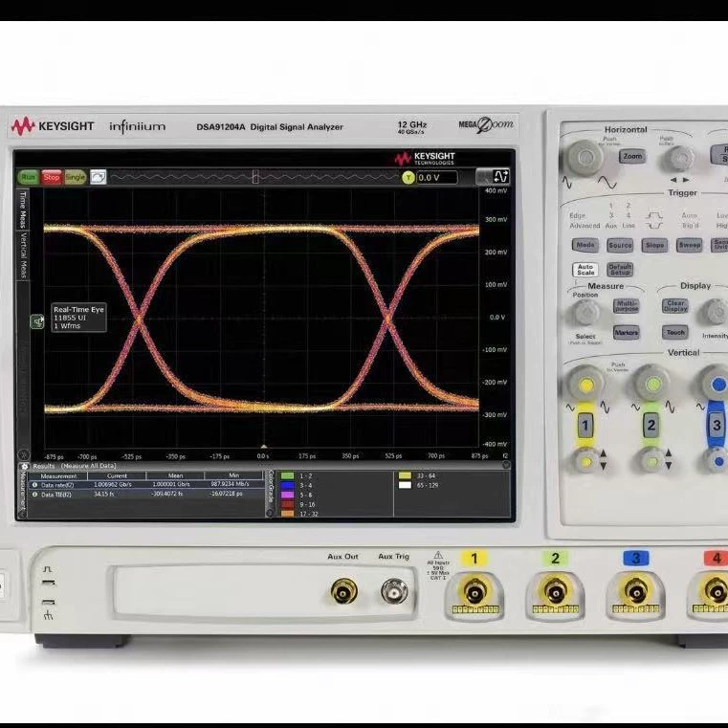The width and height of the screenshot is (728, 728).
Task: Push the green channel 2 vertical scale knob
Action: [652, 385]
